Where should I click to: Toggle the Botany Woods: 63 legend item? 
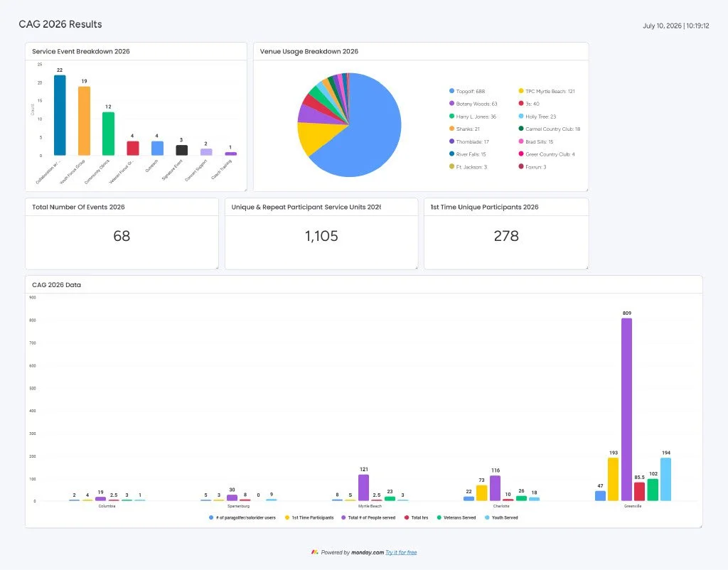[x=473, y=104]
